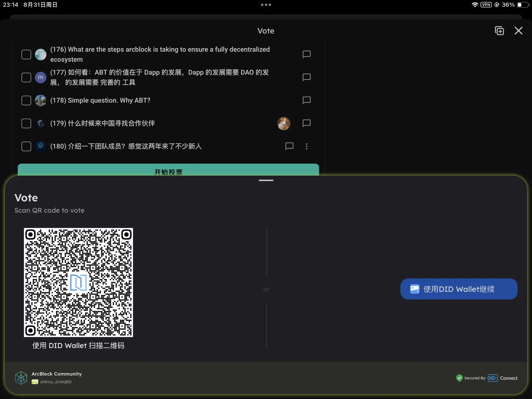
Task: Check the box beside 'Simple question. Why ABT?'
Action: coord(26,100)
